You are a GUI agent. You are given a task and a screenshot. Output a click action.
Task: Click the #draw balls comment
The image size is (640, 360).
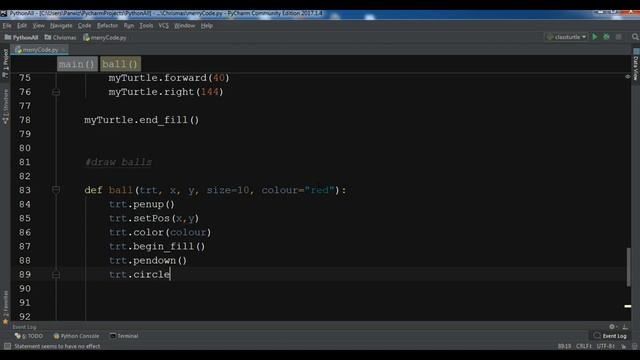pyautogui.click(x=118, y=162)
